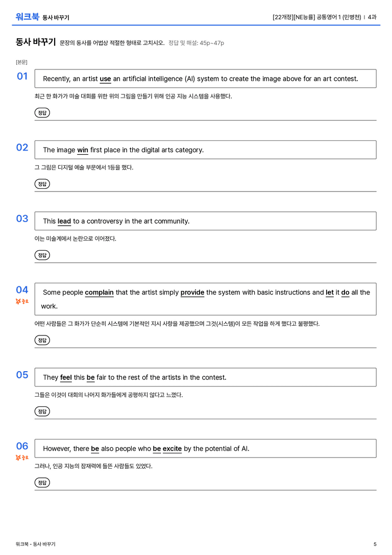The height and width of the screenshot is (555, 392).
Task: Click the page number 5 in footer
Action: [x=375, y=544]
